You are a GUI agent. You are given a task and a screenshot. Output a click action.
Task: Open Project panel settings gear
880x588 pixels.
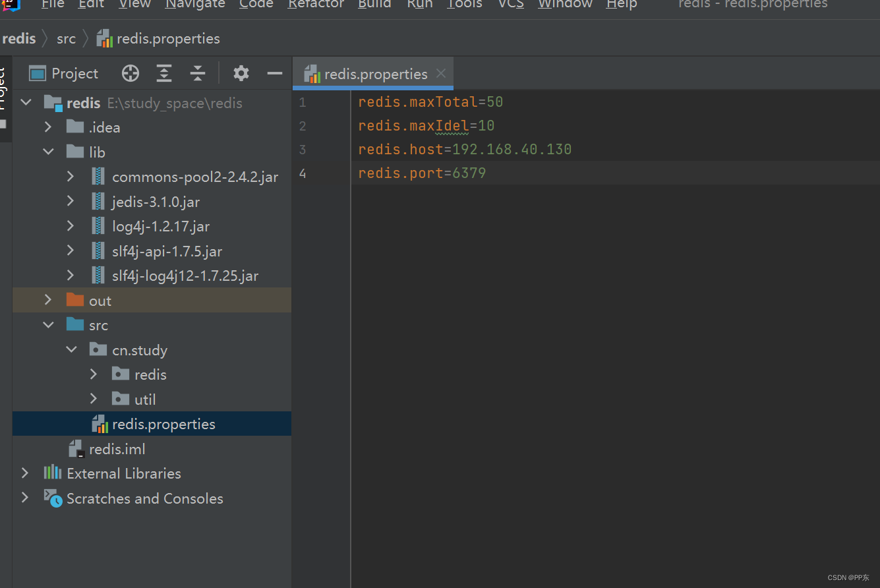coord(241,73)
